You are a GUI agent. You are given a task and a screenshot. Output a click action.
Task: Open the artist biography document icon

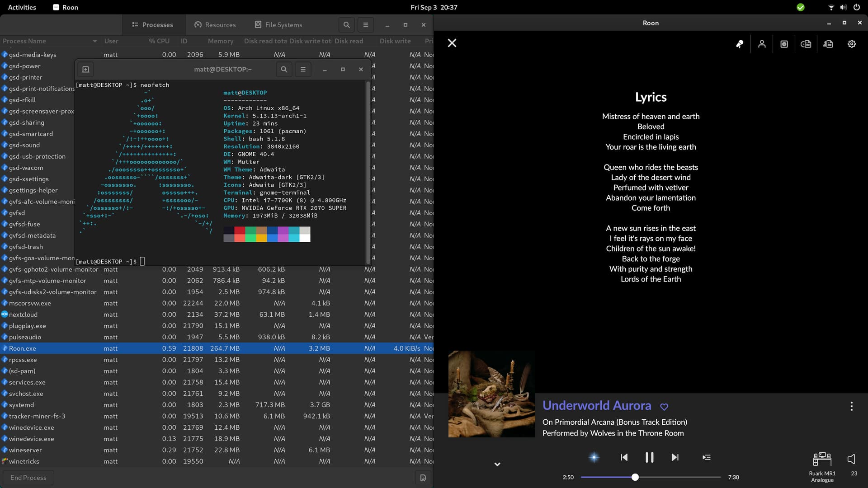point(828,44)
